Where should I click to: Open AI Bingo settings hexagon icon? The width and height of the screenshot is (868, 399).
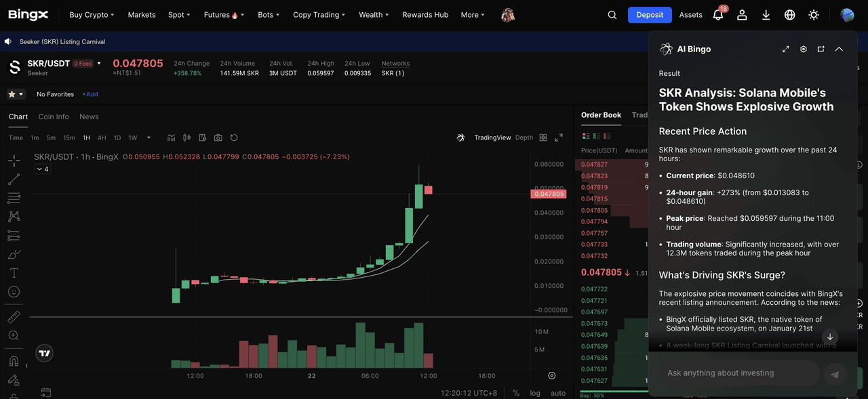coord(804,49)
